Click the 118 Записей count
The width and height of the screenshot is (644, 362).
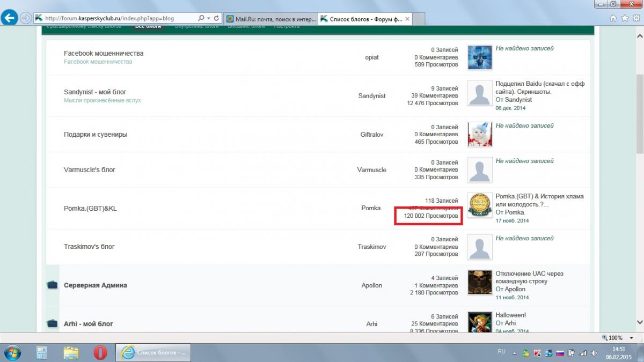442,200
